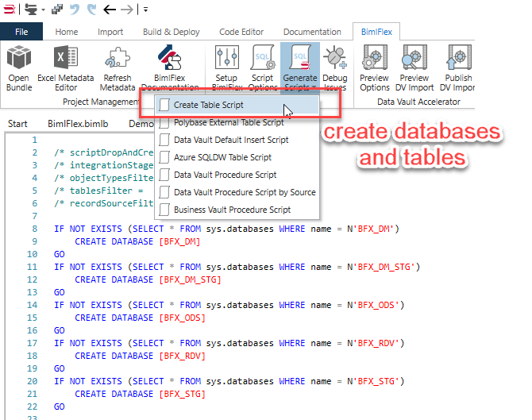Choose Azure SQLDW Table Script
This screenshot has height=420, width=532.
tap(237, 157)
